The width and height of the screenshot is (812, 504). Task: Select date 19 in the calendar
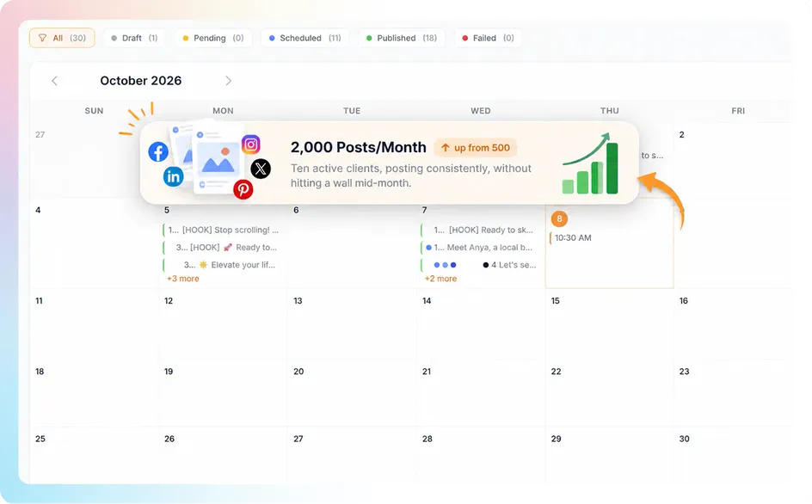coord(169,372)
